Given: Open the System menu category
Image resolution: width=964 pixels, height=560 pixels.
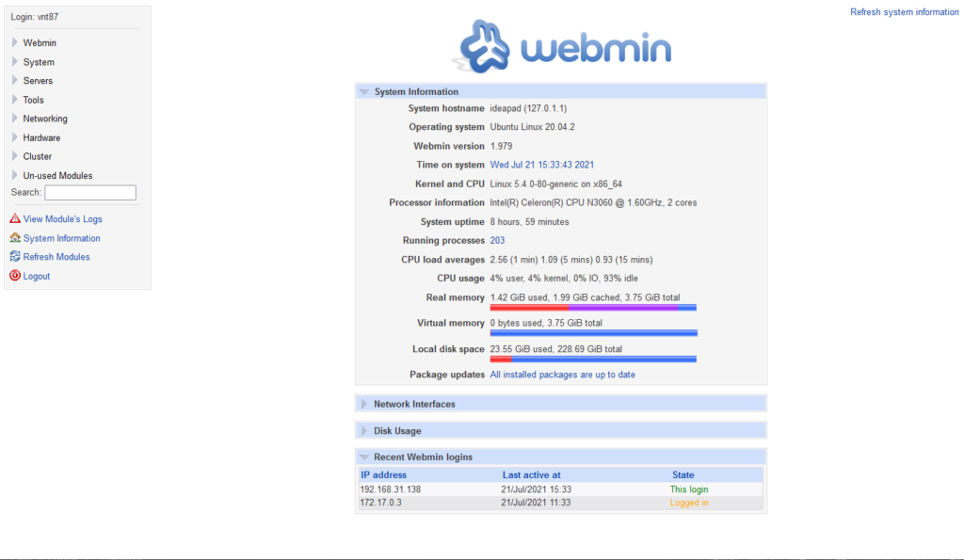Looking at the screenshot, I should (39, 62).
